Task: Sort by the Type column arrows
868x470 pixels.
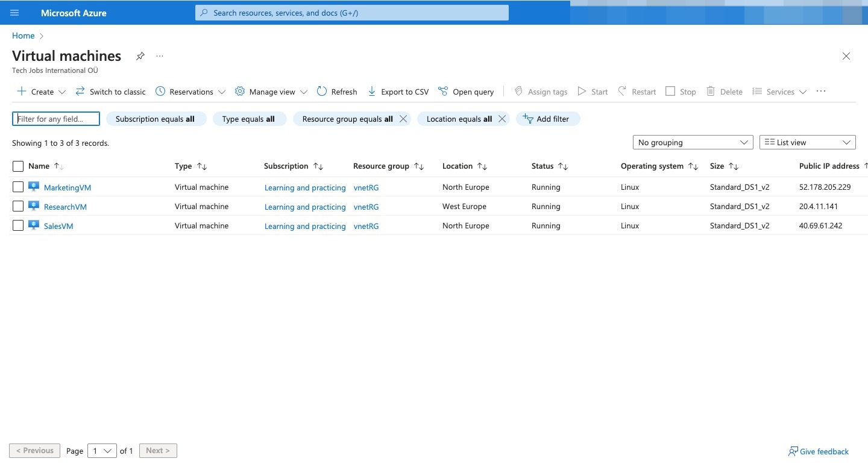Action: click(x=202, y=166)
